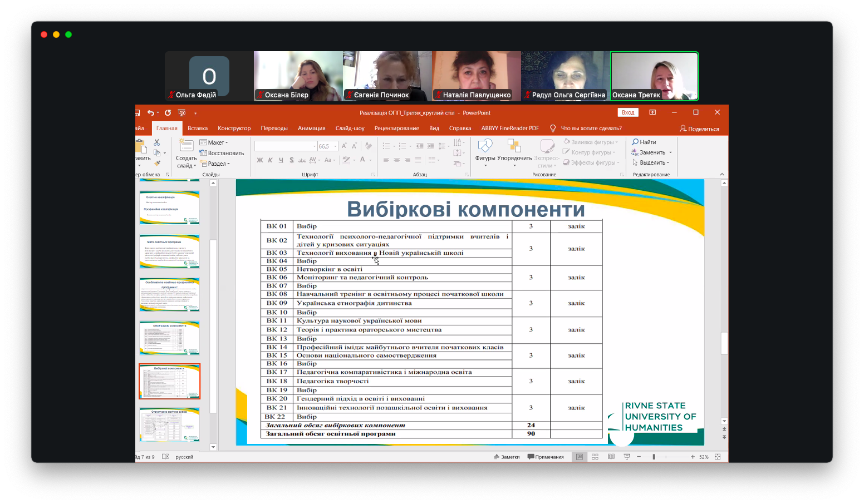Click the Share (Поделиться) button

click(x=699, y=129)
